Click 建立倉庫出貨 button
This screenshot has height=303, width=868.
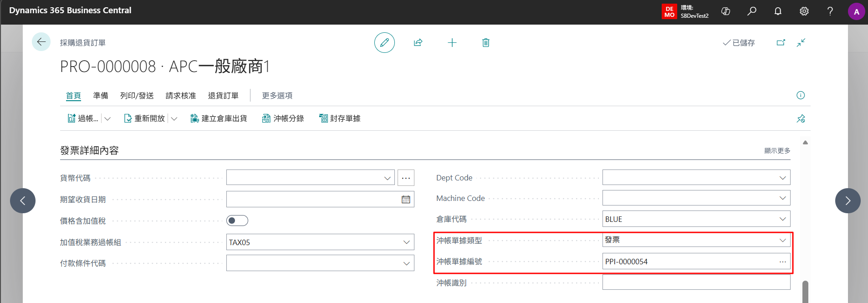[x=219, y=118]
